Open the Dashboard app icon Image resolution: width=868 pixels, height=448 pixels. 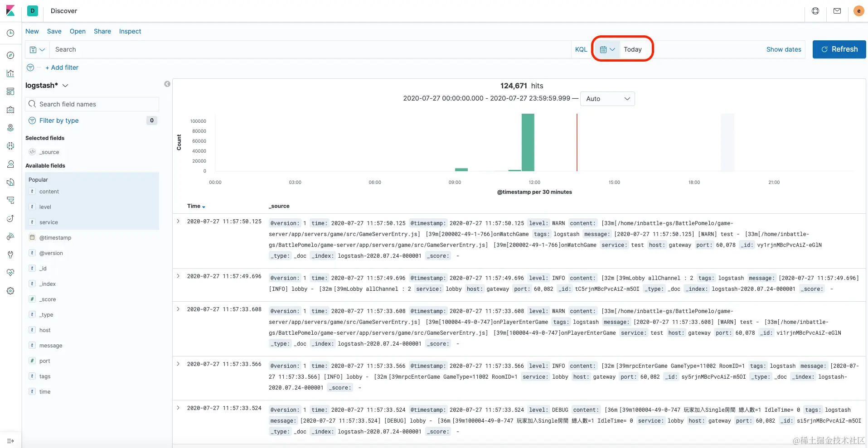tap(10, 92)
